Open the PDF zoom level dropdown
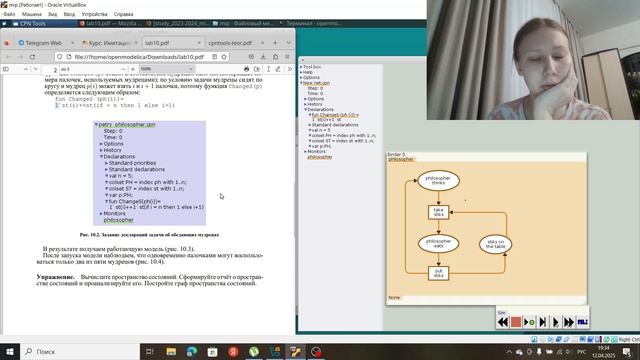Image resolution: width=640 pixels, height=360 pixels. click(x=167, y=69)
